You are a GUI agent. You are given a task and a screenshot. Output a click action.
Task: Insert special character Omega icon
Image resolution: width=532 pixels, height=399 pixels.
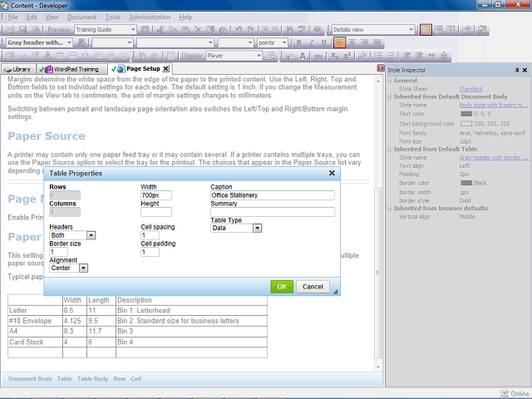click(85, 56)
